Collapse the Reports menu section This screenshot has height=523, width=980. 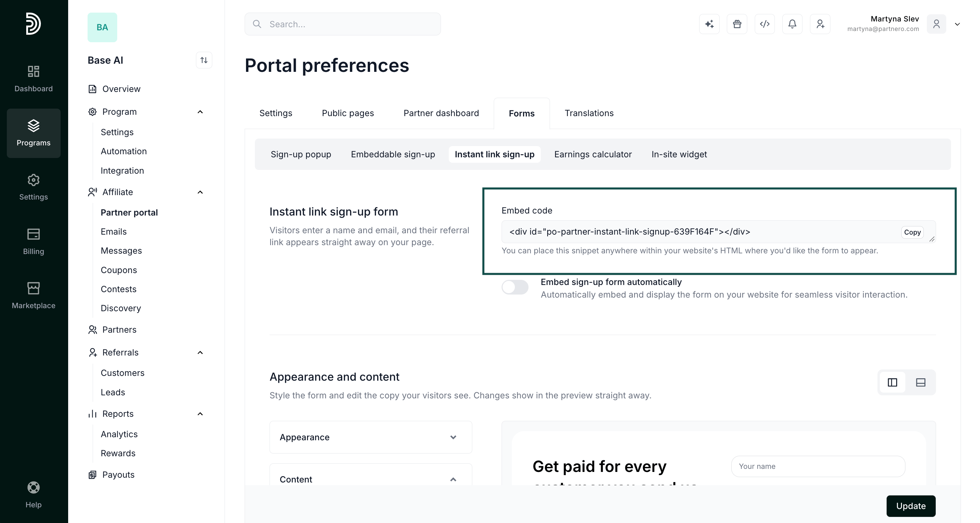point(200,414)
